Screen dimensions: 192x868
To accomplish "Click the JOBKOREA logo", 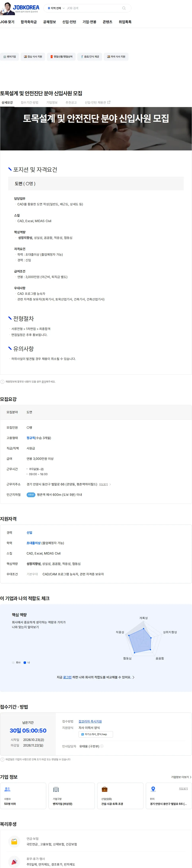I will point(26,7).
